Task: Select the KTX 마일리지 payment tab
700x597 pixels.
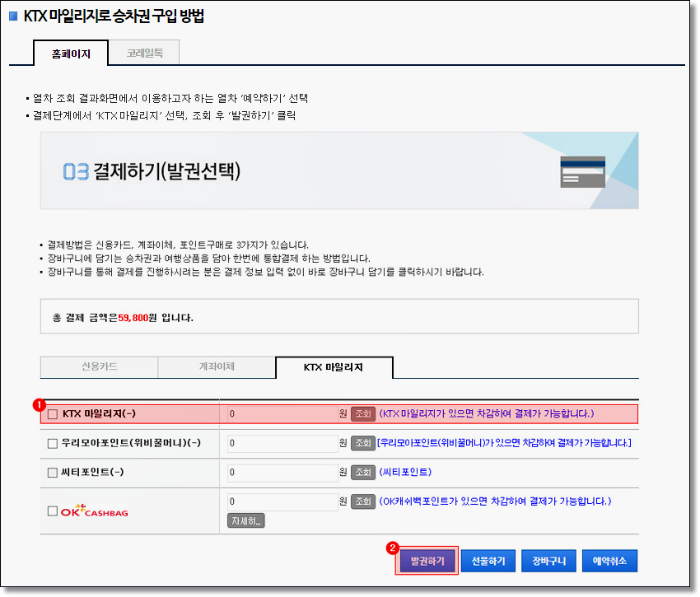Action: [334, 367]
